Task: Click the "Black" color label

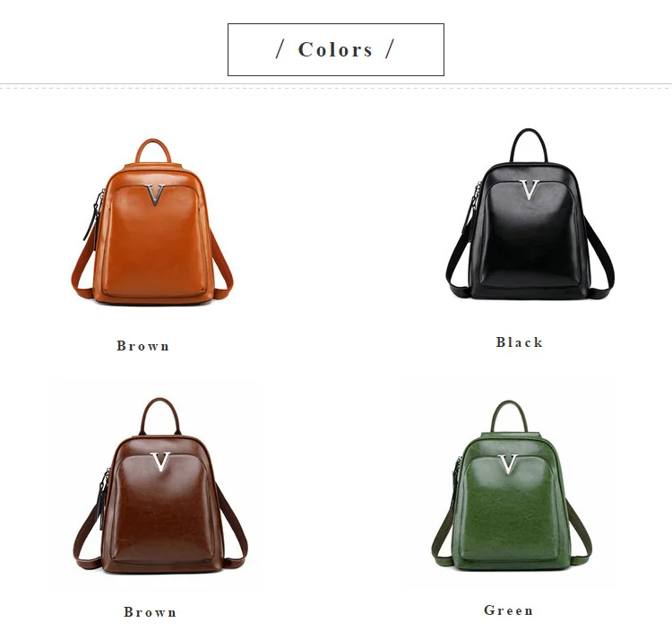Action: (x=520, y=342)
